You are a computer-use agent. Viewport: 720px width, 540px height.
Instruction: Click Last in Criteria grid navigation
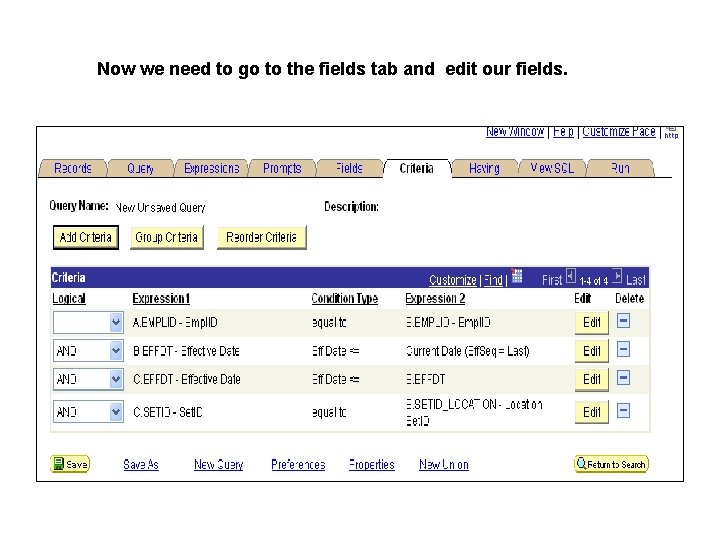pos(636,280)
